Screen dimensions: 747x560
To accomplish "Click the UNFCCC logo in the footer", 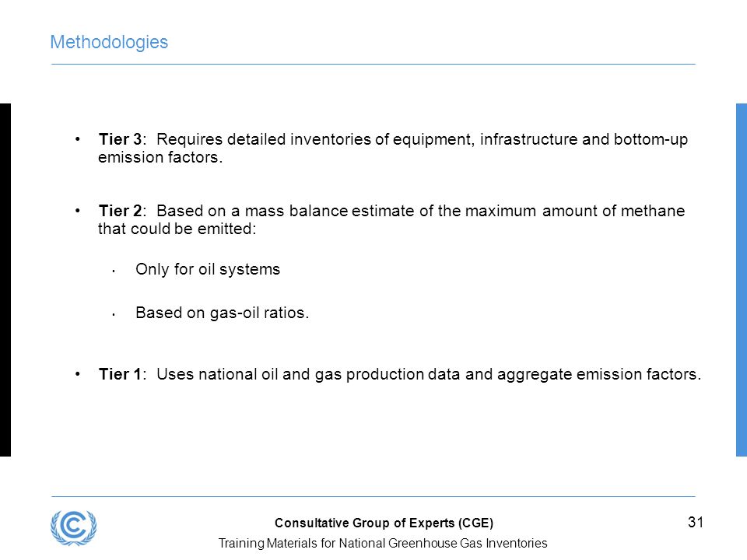I will [x=73, y=527].
